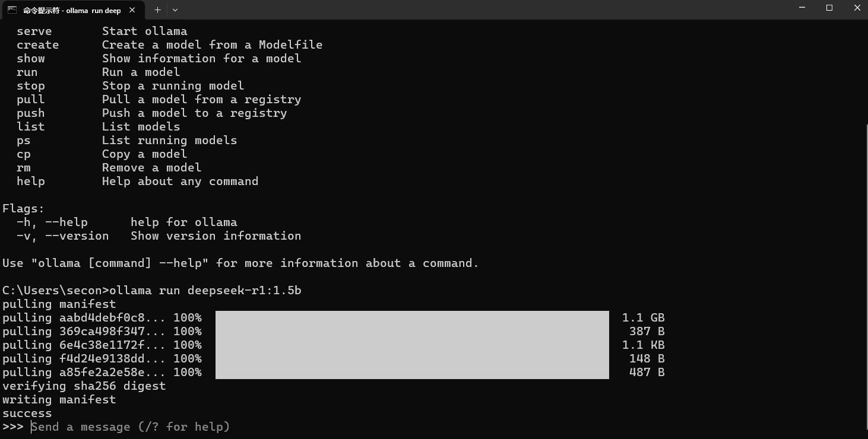868x439 pixels.
Task: Click the 'serve' command entry
Action: point(34,31)
